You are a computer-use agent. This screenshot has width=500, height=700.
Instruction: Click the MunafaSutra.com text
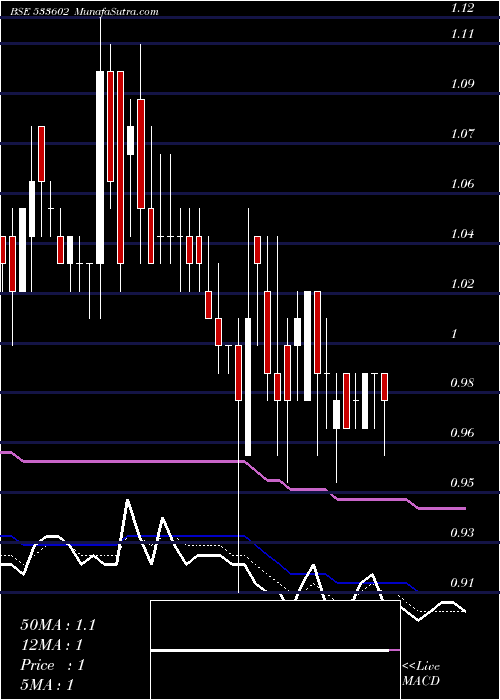pos(117,12)
